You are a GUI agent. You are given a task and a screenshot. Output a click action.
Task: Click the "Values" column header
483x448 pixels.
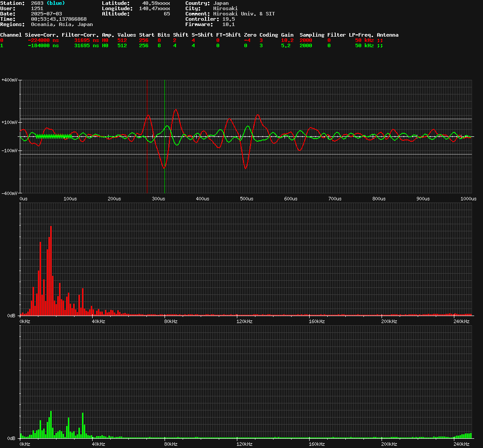(127, 35)
